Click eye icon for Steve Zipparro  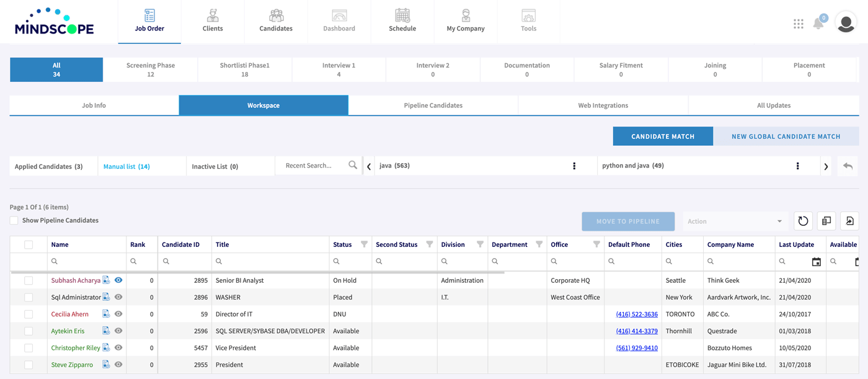[x=118, y=365]
